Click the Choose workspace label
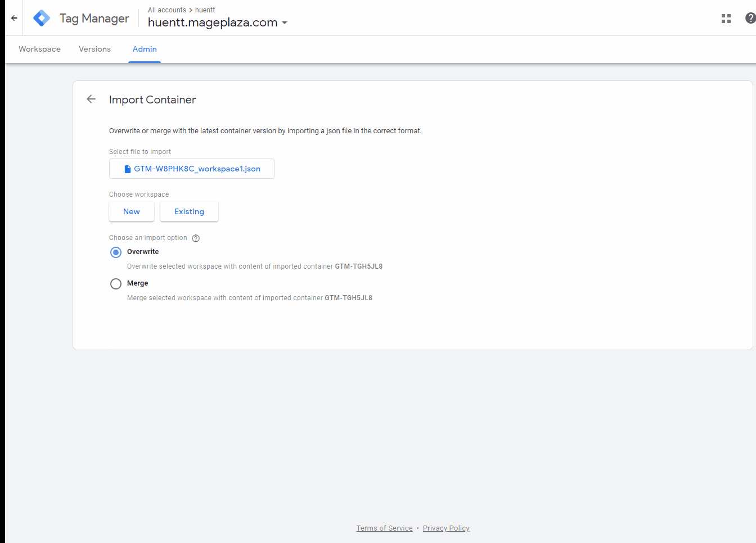Screen dimensions: 756x543 [x=139, y=194]
